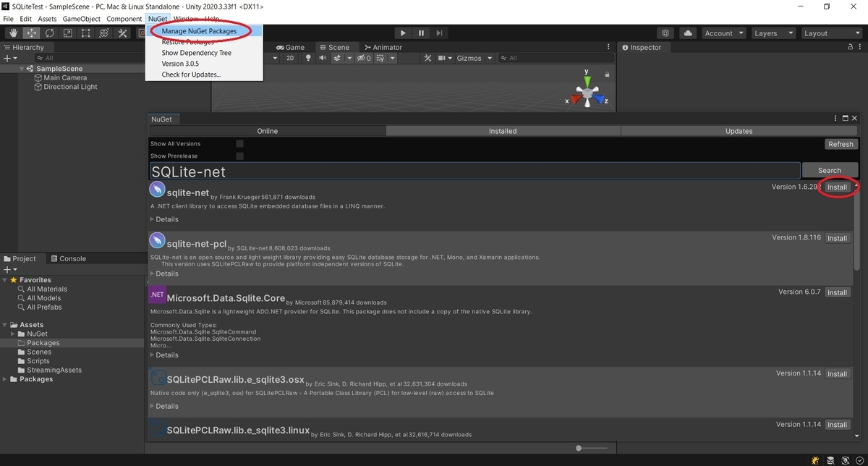Select the Hand tool in the toolbar
Viewport: 868px width, 466px height.
(x=13, y=33)
